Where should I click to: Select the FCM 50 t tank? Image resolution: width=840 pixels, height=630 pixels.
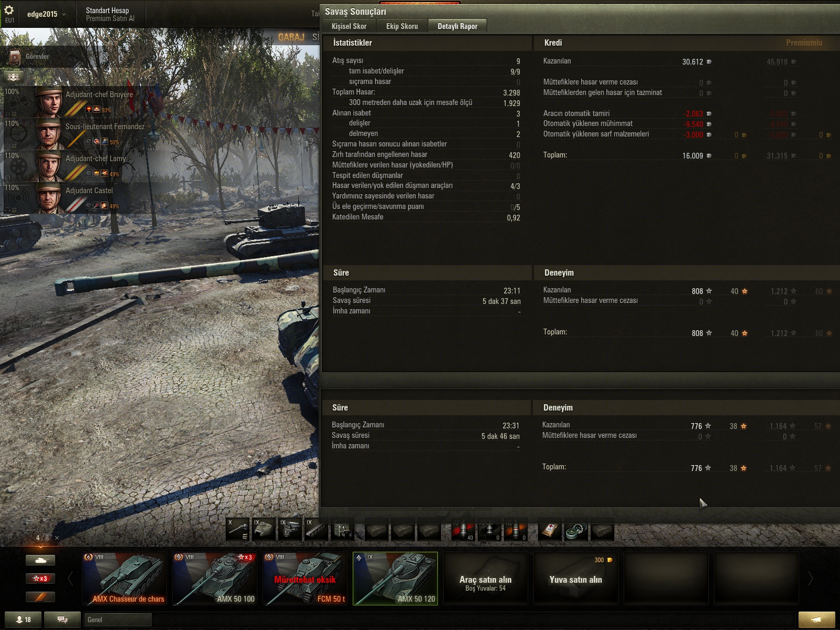(305, 579)
